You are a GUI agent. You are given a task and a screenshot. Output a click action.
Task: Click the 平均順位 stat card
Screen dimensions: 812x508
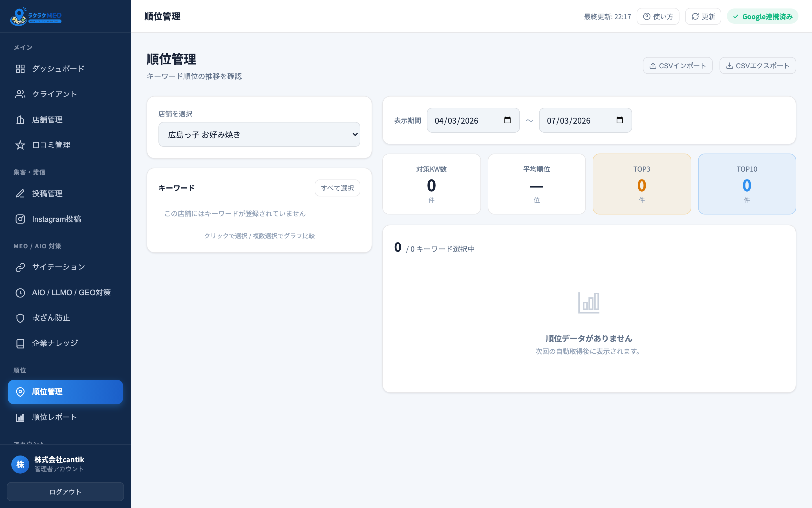pos(537,184)
